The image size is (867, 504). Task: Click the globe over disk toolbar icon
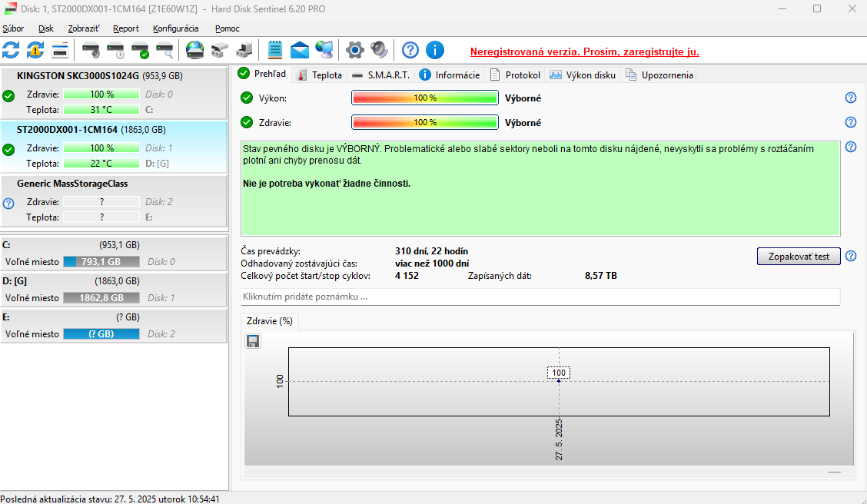pyautogui.click(x=194, y=50)
